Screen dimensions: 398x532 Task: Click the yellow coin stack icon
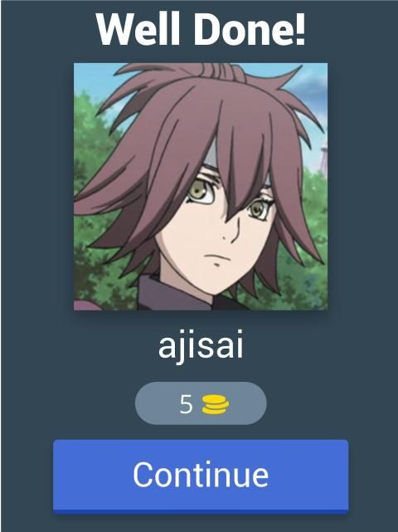216,404
